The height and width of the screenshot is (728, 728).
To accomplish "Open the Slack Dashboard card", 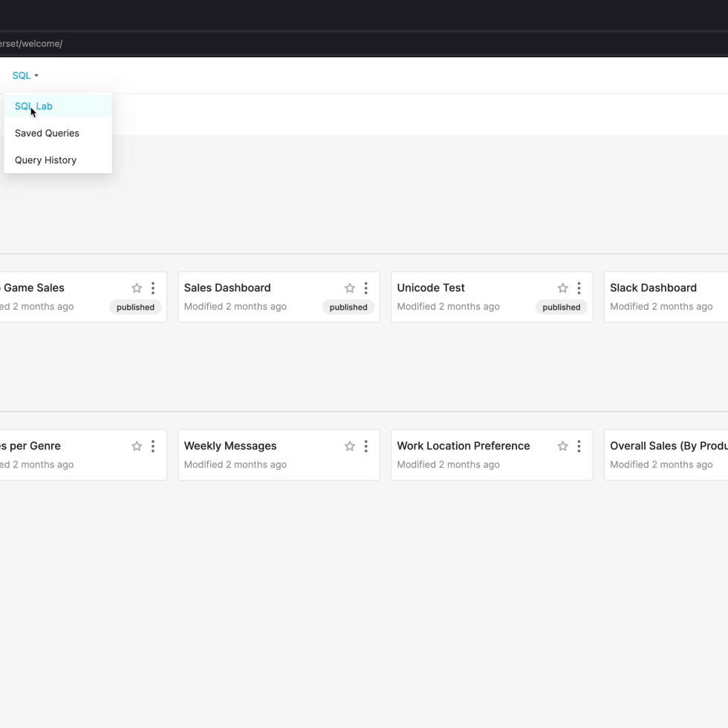I will [x=653, y=287].
